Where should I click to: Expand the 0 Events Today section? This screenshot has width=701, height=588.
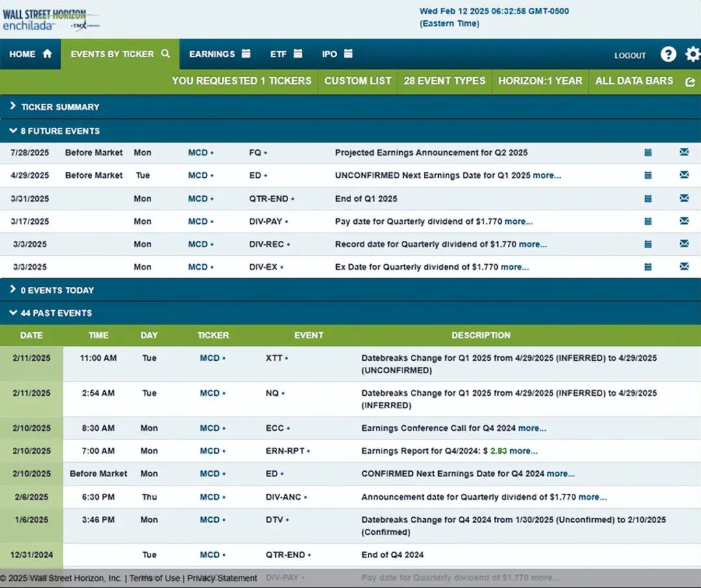coord(350,289)
